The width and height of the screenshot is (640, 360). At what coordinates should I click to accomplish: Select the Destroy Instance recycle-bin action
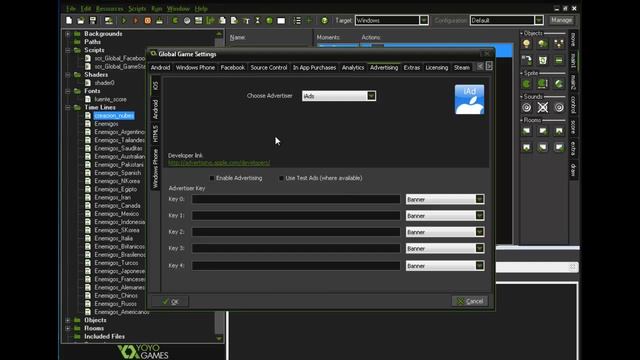click(543, 60)
